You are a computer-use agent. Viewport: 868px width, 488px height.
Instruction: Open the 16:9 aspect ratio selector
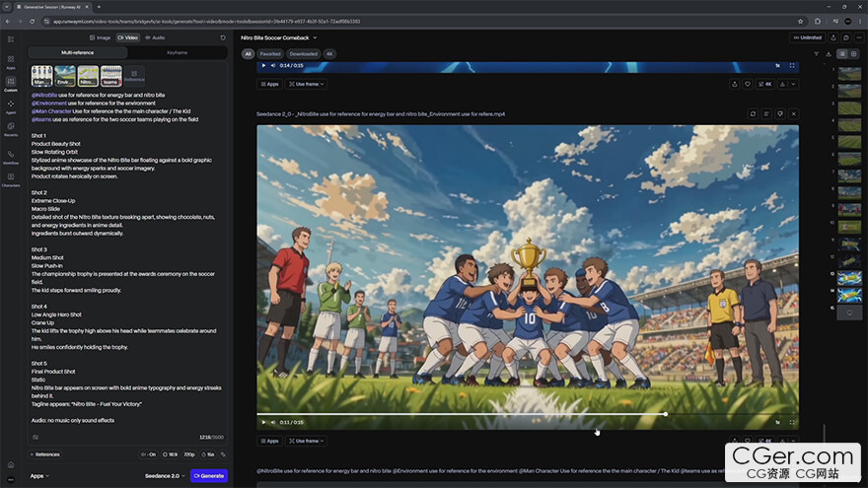[x=170, y=454]
